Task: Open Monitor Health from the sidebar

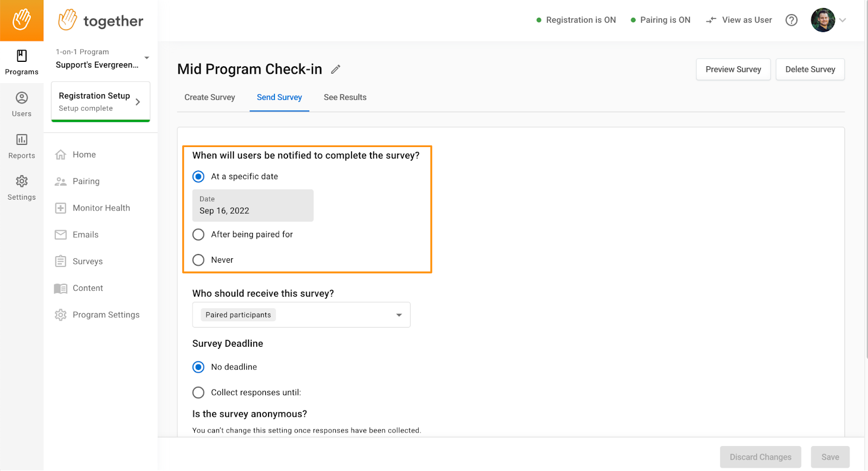Action: [x=93, y=208]
